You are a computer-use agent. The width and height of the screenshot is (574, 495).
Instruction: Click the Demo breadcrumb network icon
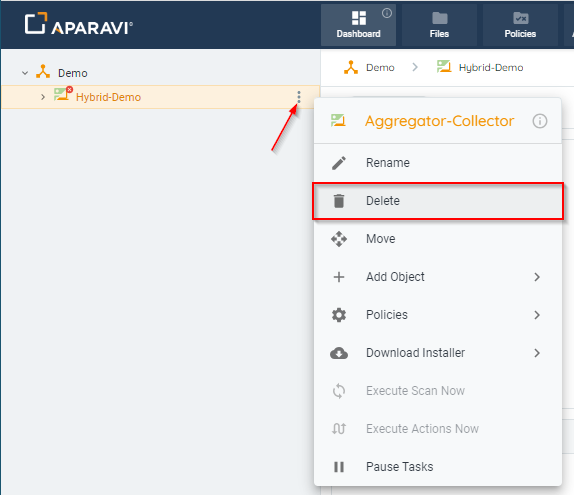pyautogui.click(x=351, y=67)
